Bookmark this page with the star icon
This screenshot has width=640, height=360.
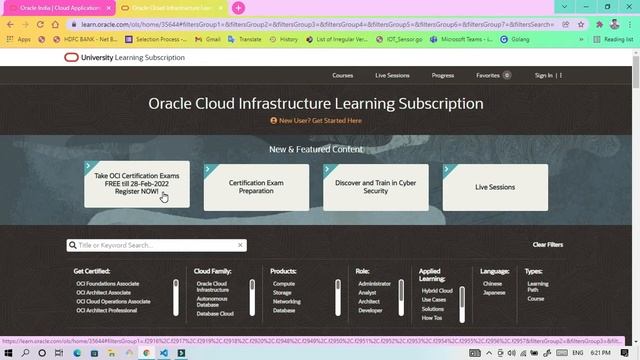pyautogui.click(x=581, y=24)
